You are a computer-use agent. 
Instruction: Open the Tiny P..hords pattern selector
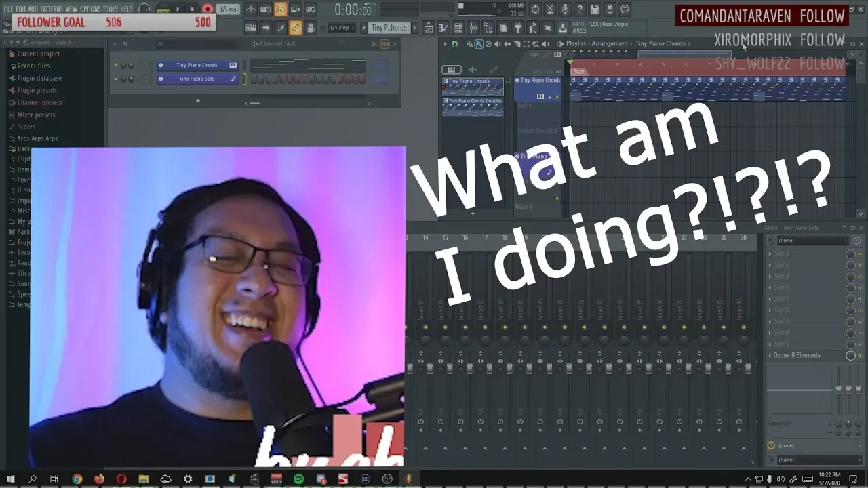[389, 28]
